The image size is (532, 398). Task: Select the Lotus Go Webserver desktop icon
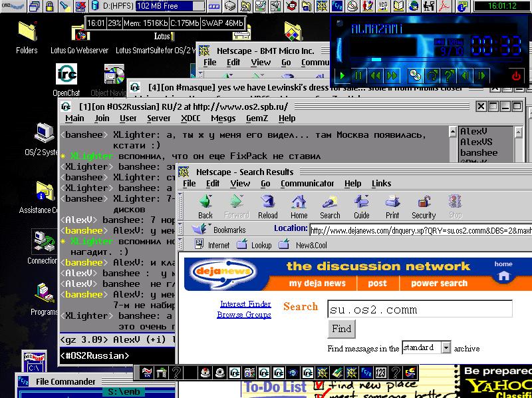80,40
